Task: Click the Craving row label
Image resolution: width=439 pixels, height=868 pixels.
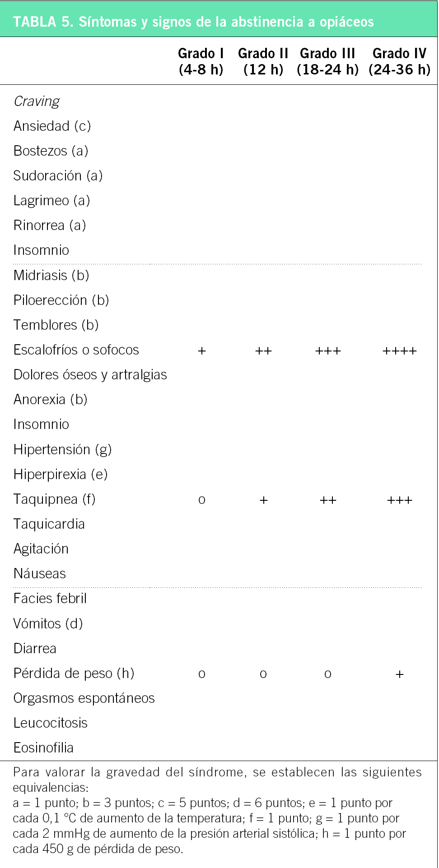Action: pos(37,102)
